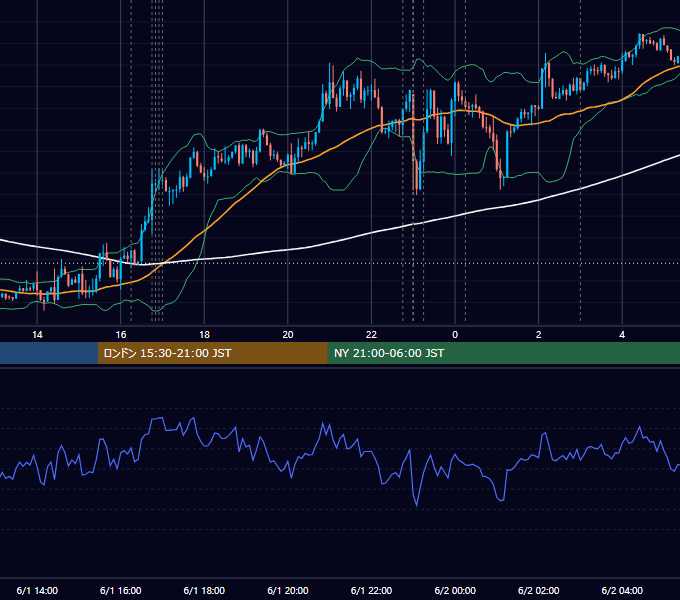Click the 6/1 20:00 date label
680x600 pixels.
pos(288,590)
